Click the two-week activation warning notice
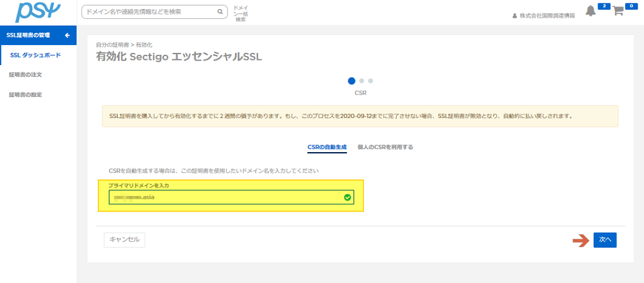Image resolution: width=644 pixels, height=283 pixels. 360,116
